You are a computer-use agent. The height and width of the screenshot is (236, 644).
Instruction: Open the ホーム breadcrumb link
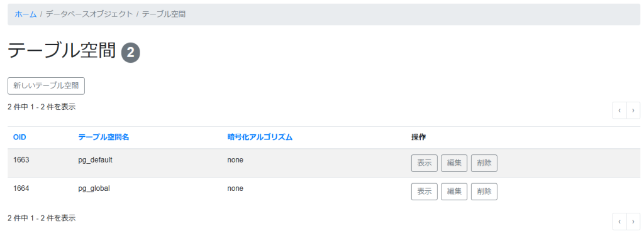tap(25, 14)
